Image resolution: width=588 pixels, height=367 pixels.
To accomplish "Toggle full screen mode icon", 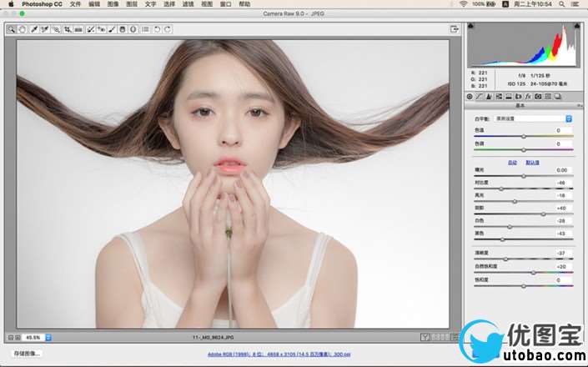I will coord(455,29).
